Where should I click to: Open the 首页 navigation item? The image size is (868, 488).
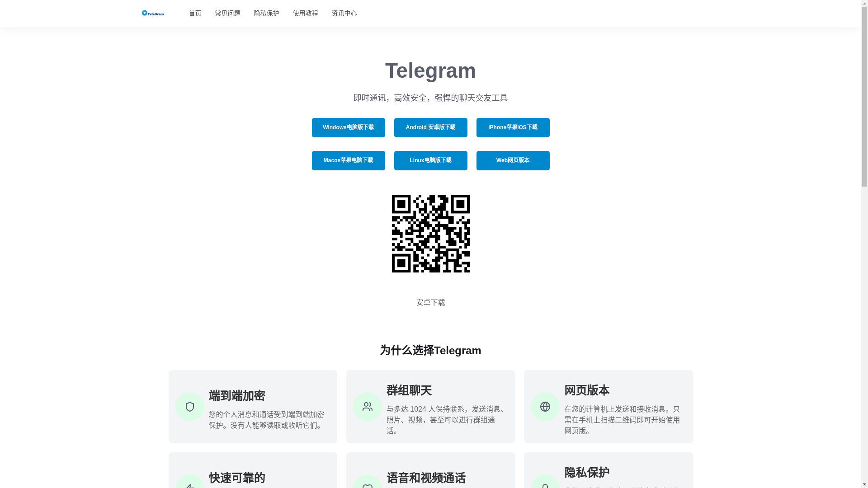click(195, 14)
